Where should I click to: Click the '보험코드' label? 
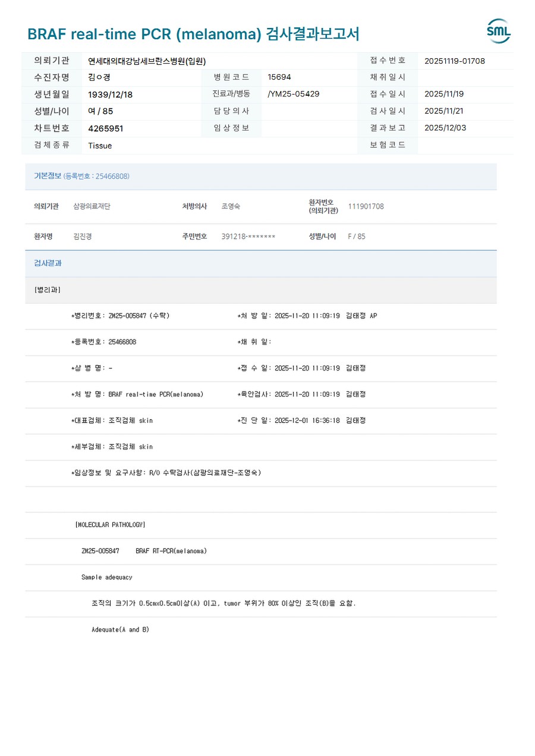coord(388,145)
